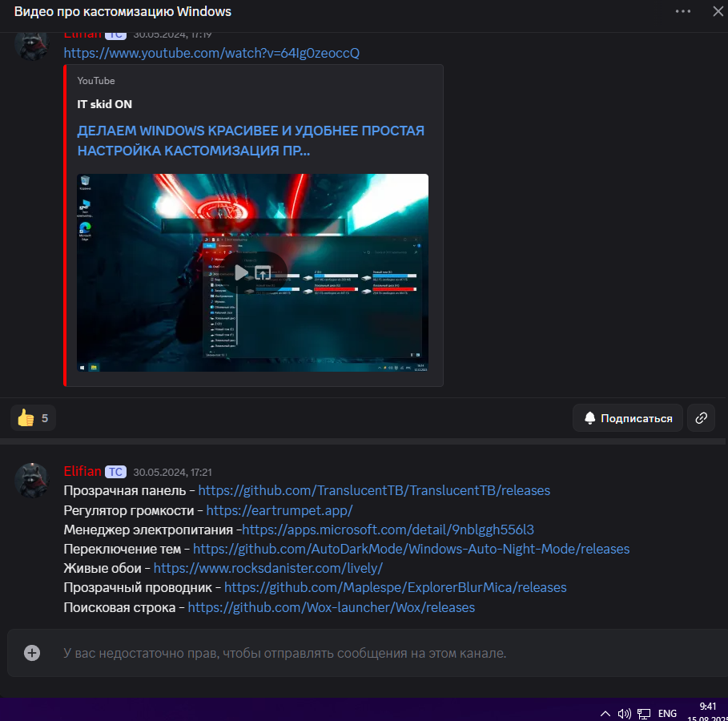Click the bell icon on Подписаться
The image size is (728, 721).
pyautogui.click(x=589, y=418)
